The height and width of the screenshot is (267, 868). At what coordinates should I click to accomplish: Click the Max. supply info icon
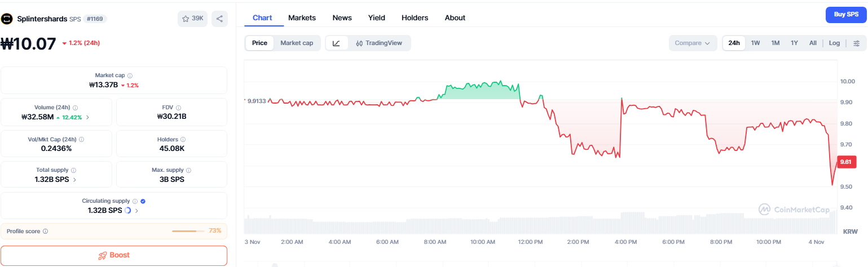188,170
